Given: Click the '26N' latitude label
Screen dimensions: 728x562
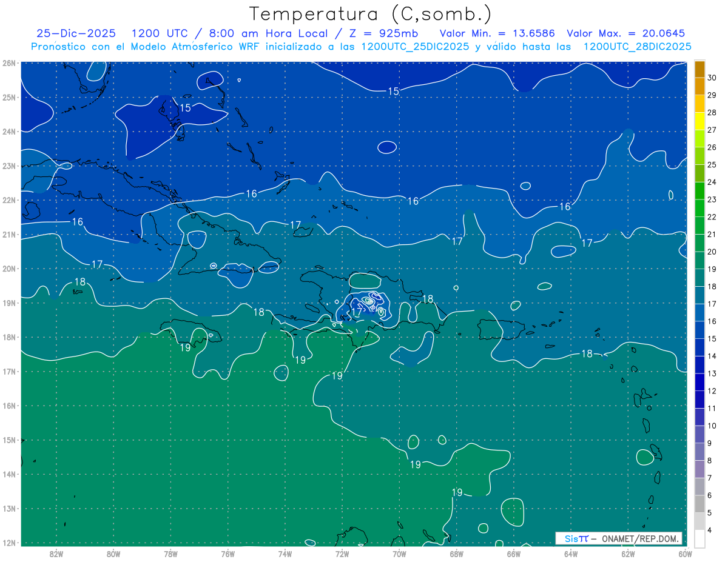Looking at the screenshot, I should (8, 63).
